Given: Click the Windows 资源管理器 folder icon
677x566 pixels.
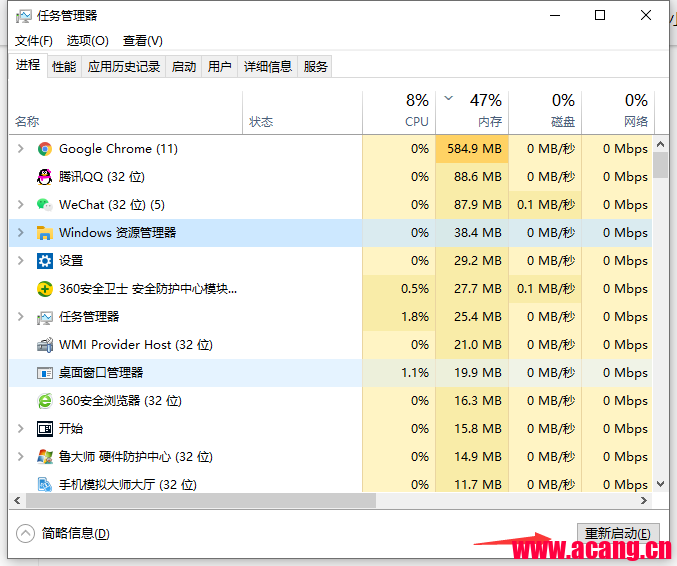Looking at the screenshot, I should (x=44, y=233).
